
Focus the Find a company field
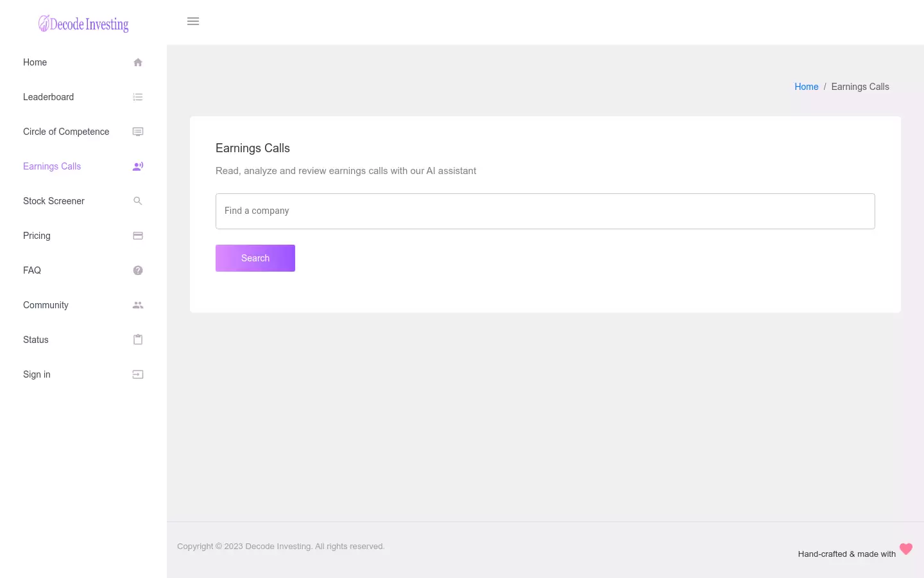pos(545,211)
